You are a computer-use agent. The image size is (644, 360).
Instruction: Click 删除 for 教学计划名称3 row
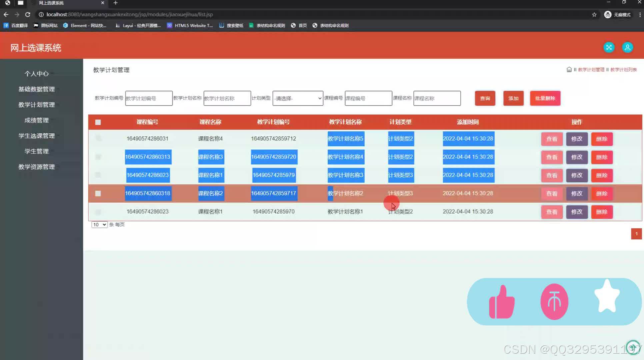click(x=602, y=175)
